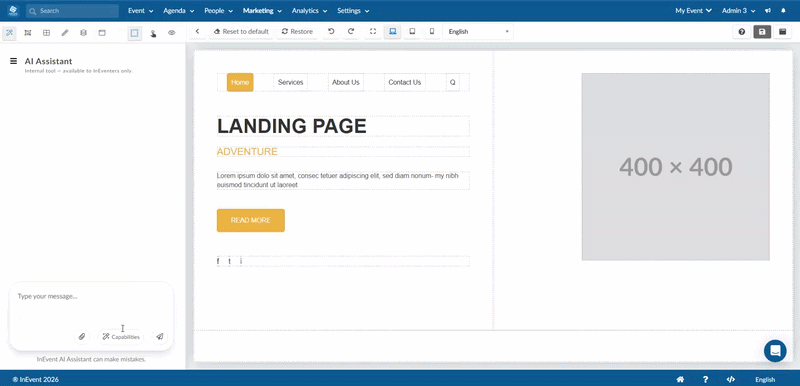Save the landing page

(762, 32)
